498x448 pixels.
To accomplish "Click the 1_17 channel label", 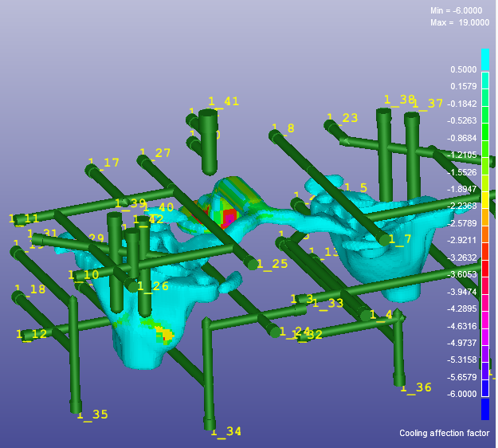I will point(104,163).
